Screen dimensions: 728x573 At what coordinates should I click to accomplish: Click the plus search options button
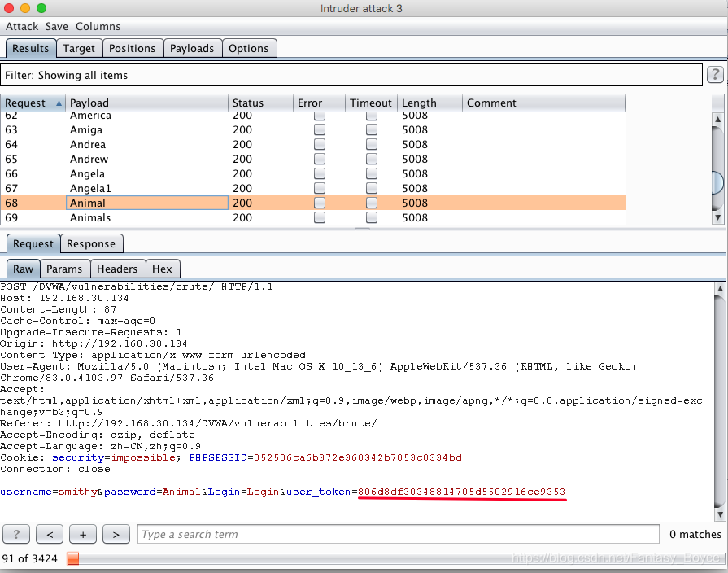tap(83, 534)
